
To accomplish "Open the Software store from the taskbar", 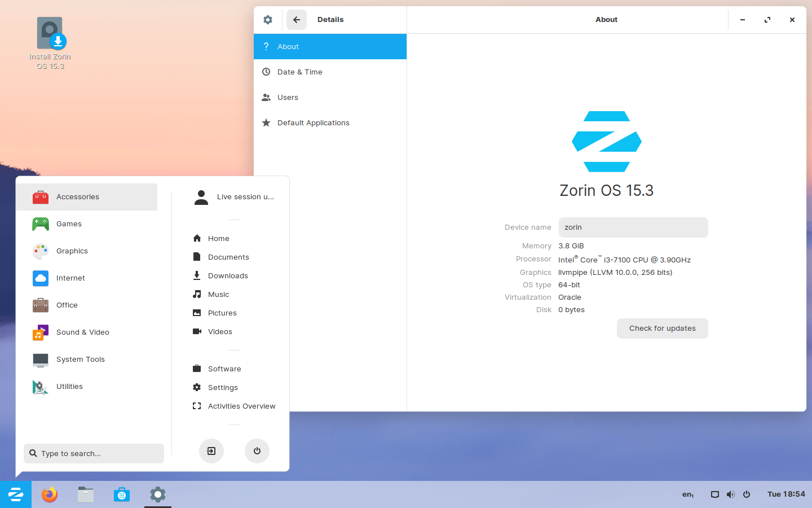I will [122, 494].
